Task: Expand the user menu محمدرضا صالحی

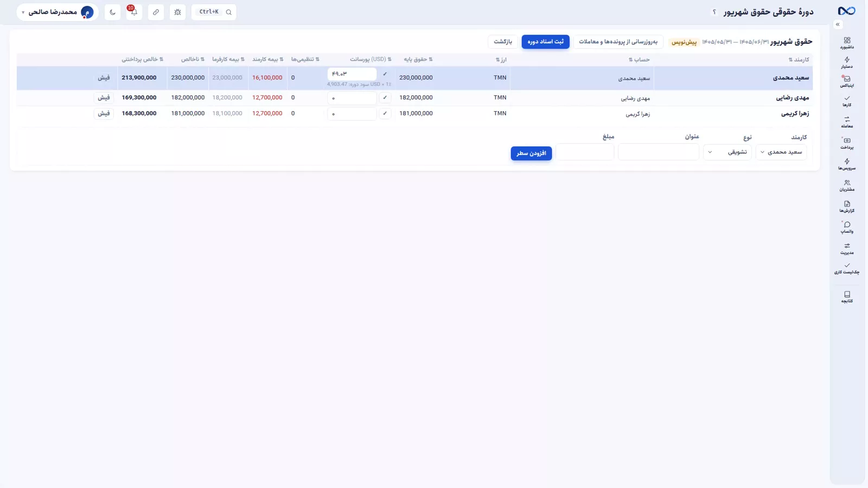Action: pyautogui.click(x=58, y=12)
